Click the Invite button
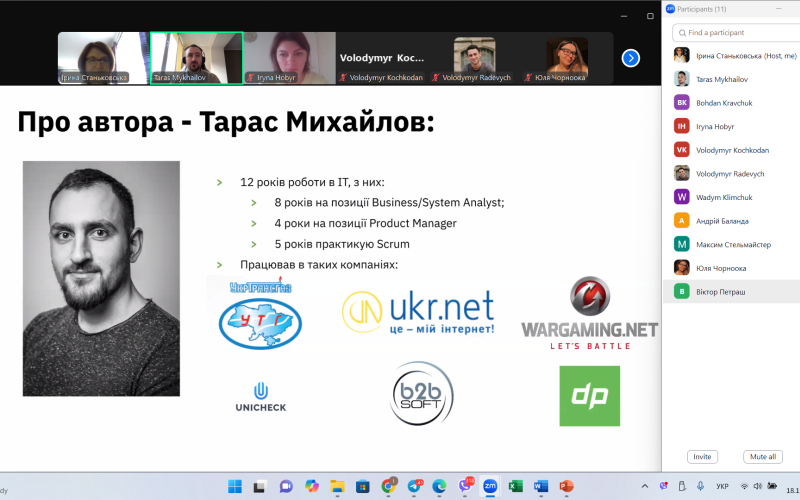800x500 pixels. click(x=702, y=457)
